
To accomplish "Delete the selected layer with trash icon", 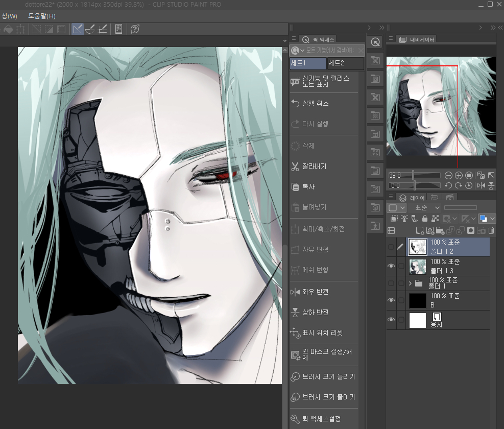I will (x=491, y=230).
